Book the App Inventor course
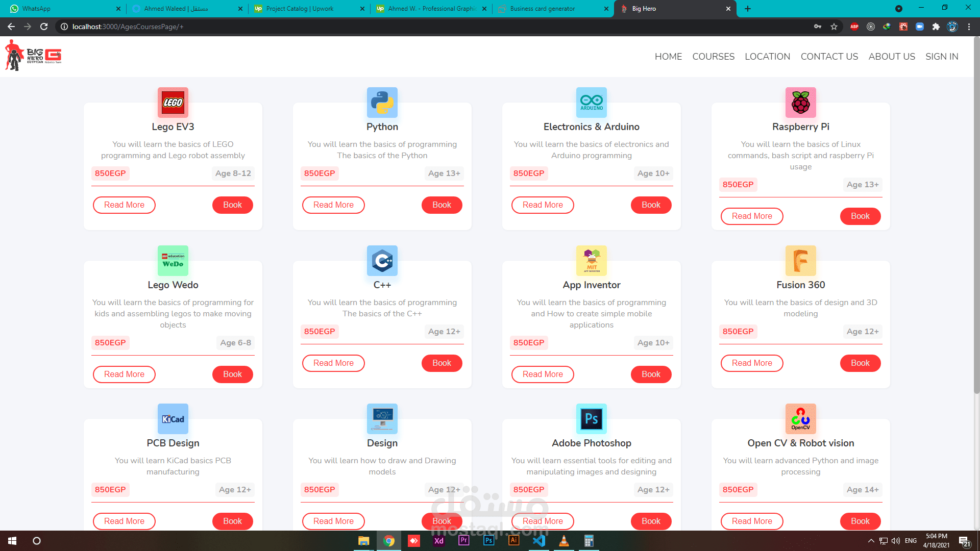980x551 pixels. [651, 374]
